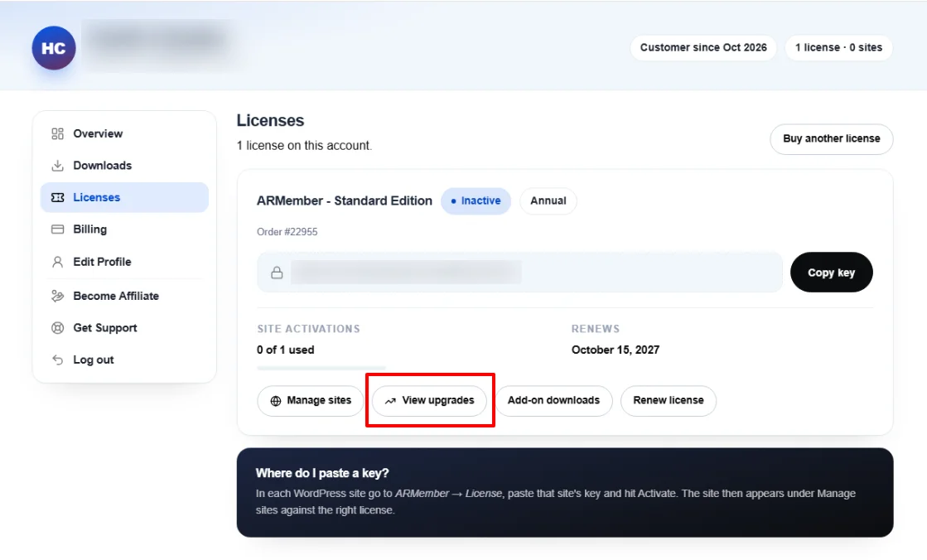Click the Log out arrow icon
Screen dimensions: 927x560
coord(57,360)
